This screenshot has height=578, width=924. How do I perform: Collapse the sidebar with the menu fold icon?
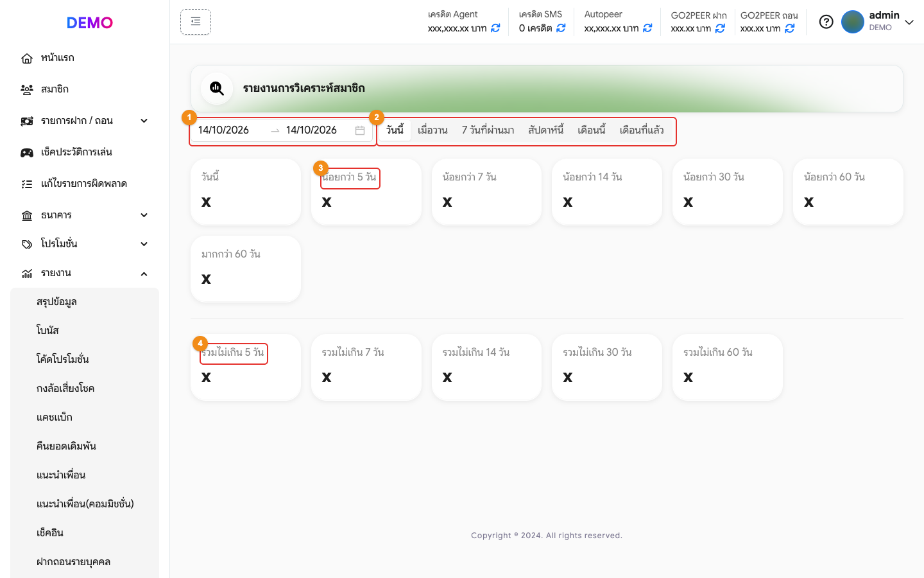[x=196, y=22]
